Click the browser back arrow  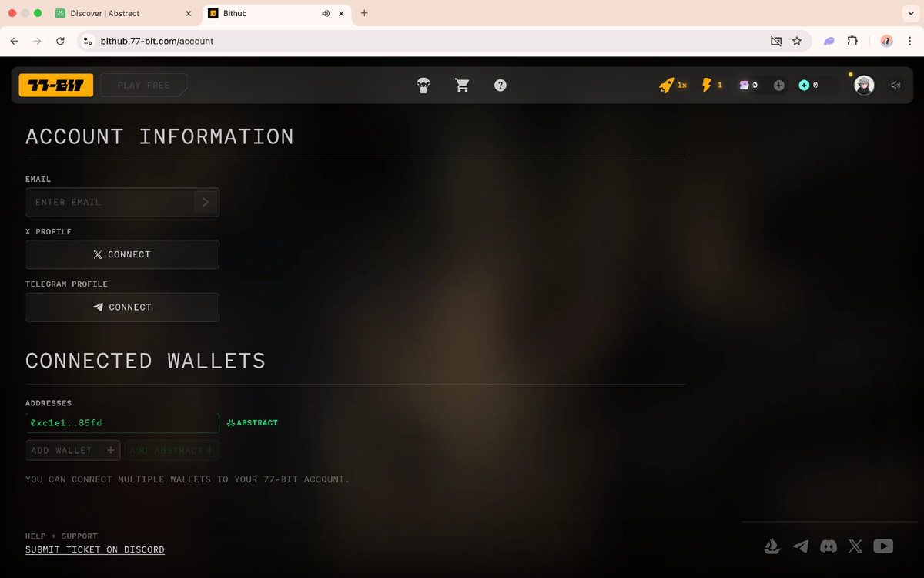[14, 41]
